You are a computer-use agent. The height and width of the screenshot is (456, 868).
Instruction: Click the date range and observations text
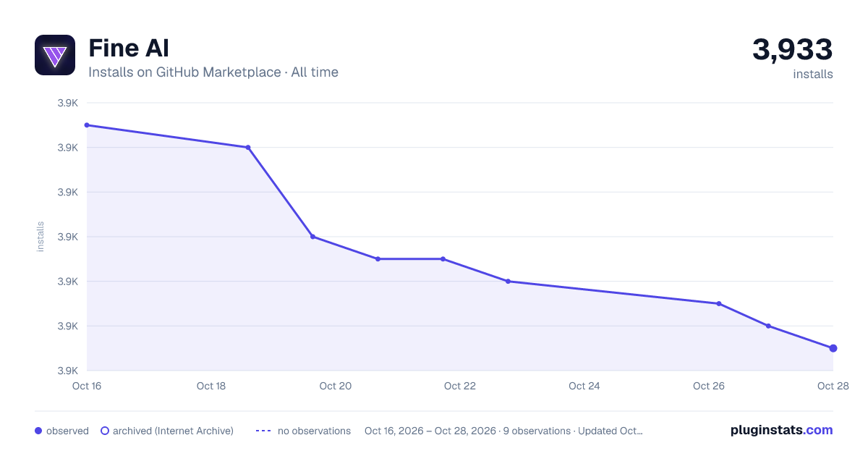point(503,431)
